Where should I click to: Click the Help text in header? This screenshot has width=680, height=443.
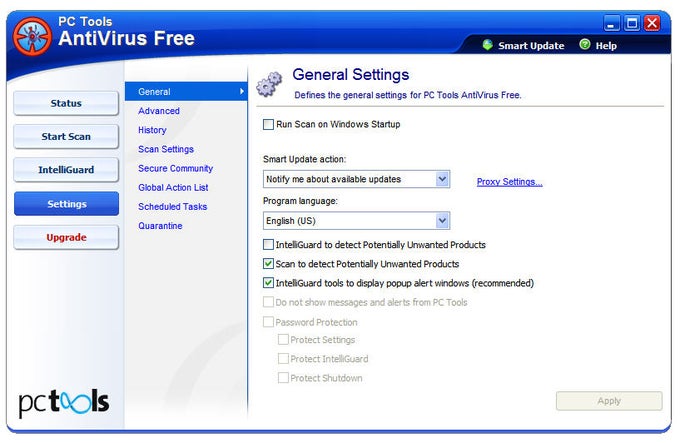[x=606, y=46]
